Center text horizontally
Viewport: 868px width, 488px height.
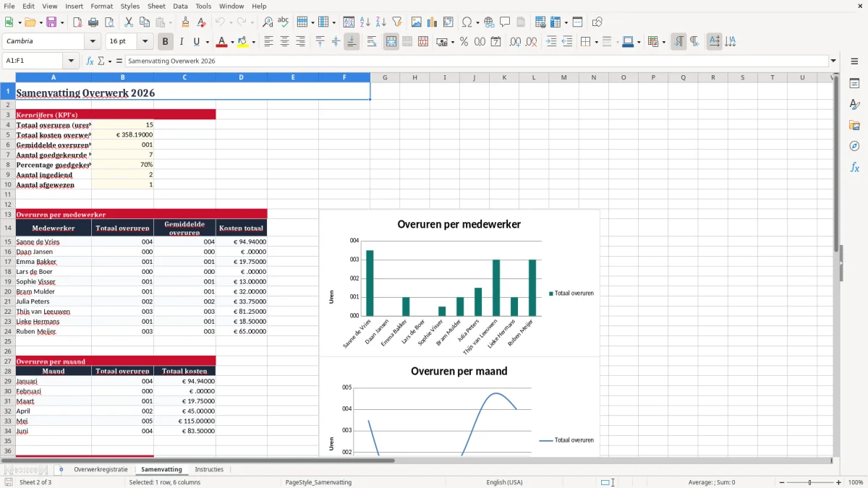pyautogui.click(x=284, y=42)
